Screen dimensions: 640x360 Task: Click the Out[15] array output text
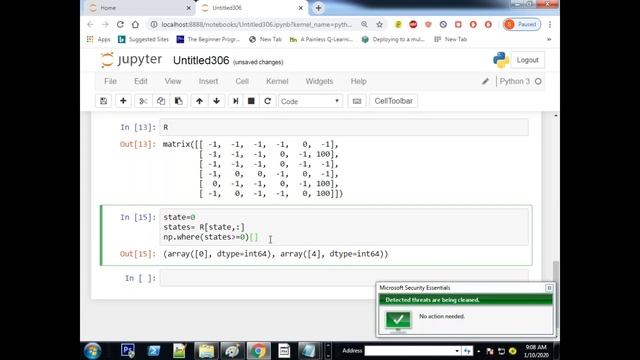coord(276,254)
